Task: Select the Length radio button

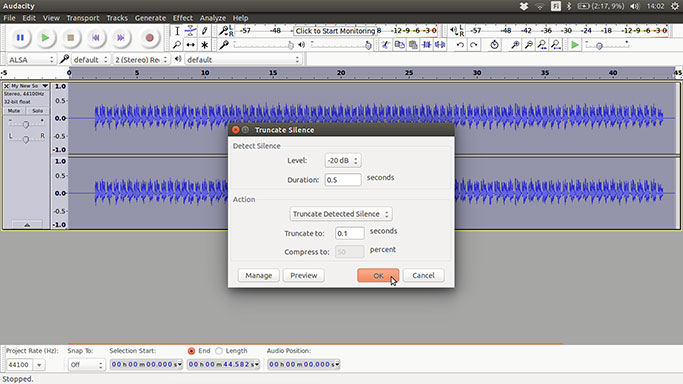Action: [x=219, y=351]
